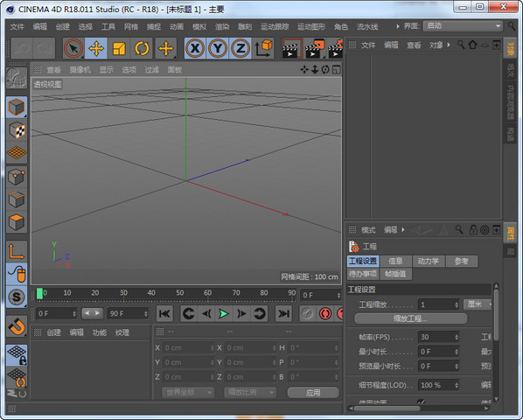Image resolution: width=523 pixels, height=420 pixels.
Task: Render to Picture Viewer icon
Action: [x=315, y=49]
